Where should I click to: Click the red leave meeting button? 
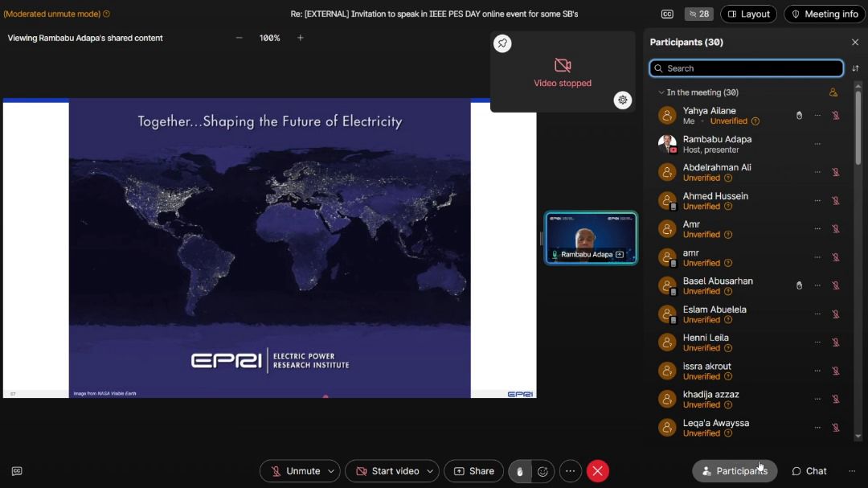(597, 471)
